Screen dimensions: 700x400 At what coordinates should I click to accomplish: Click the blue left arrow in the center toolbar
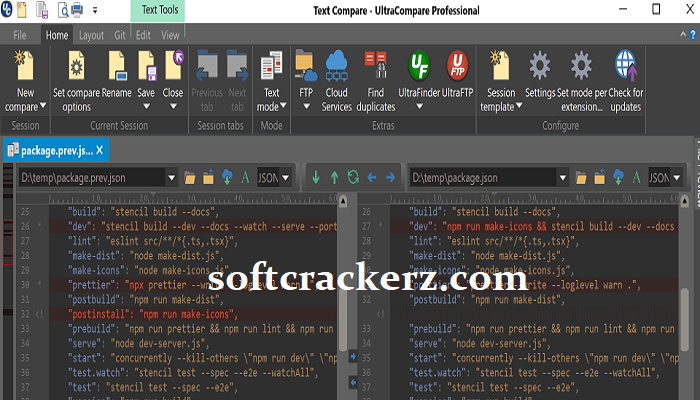click(371, 178)
